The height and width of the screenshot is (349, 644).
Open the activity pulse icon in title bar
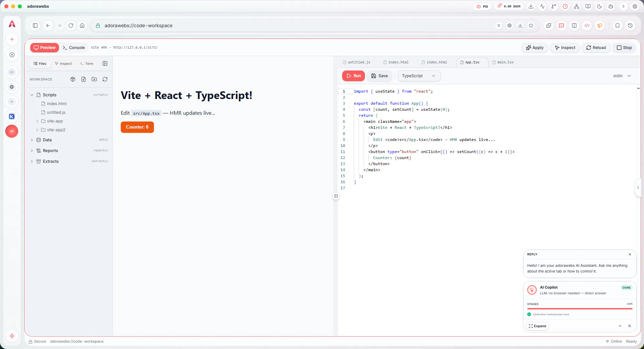point(542,6)
